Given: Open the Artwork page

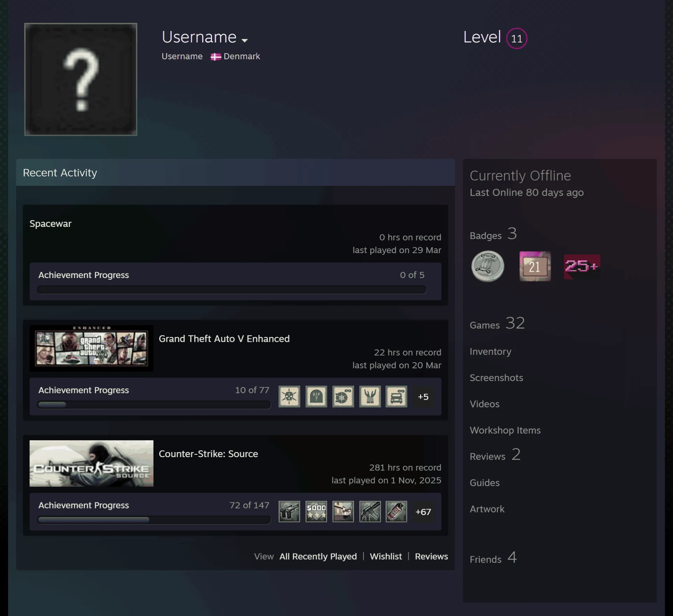Looking at the screenshot, I should (487, 509).
